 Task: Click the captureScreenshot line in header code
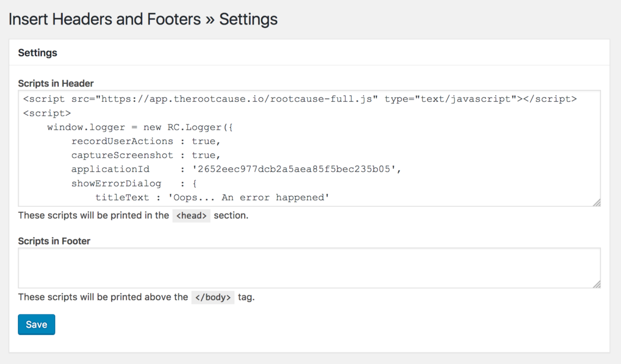point(145,155)
